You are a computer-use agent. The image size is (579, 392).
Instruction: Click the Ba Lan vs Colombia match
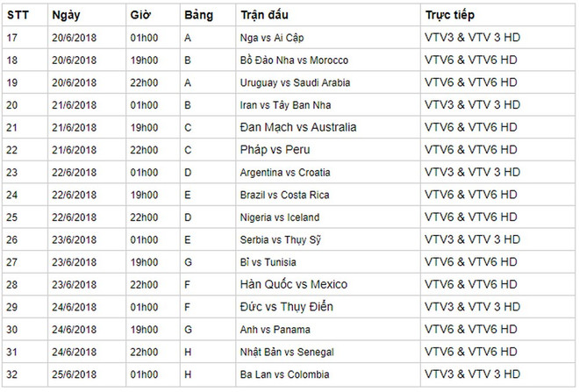(x=283, y=374)
